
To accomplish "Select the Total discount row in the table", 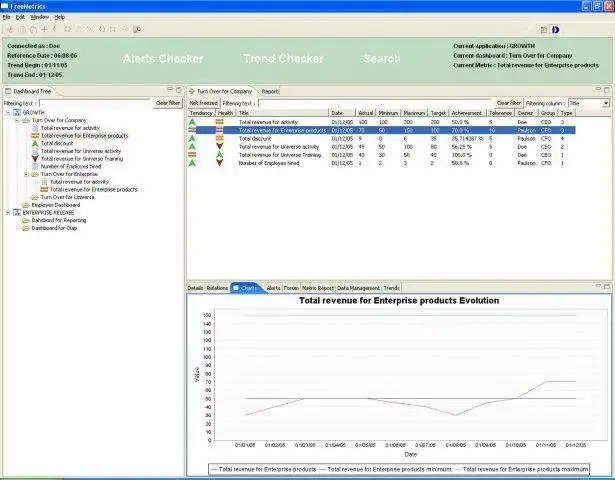I will coord(382,138).
